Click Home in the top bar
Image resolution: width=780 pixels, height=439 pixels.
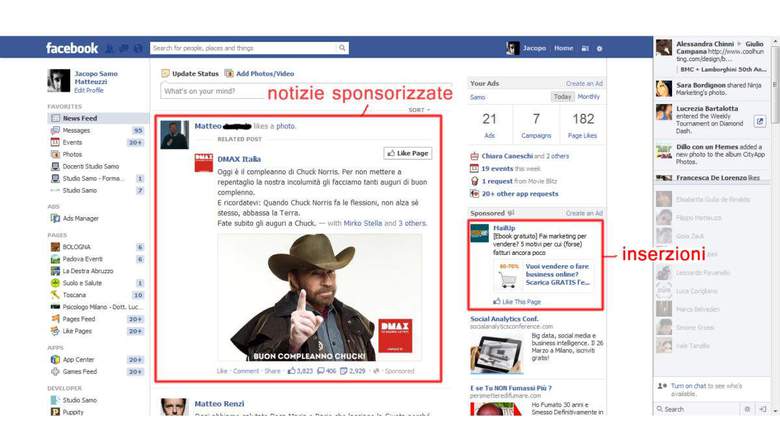[564, 48]
